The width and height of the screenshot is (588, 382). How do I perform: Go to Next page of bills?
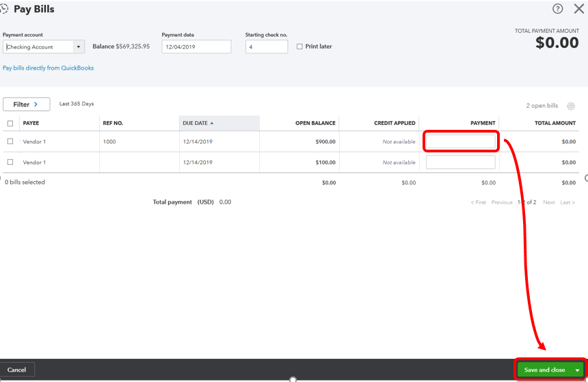point(548,202)
